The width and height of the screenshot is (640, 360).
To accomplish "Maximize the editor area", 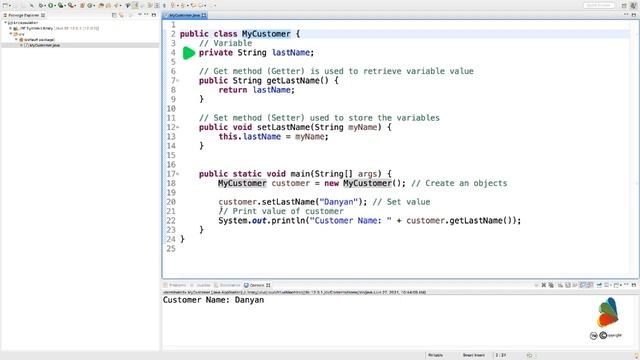I will [x=634, y=15].
